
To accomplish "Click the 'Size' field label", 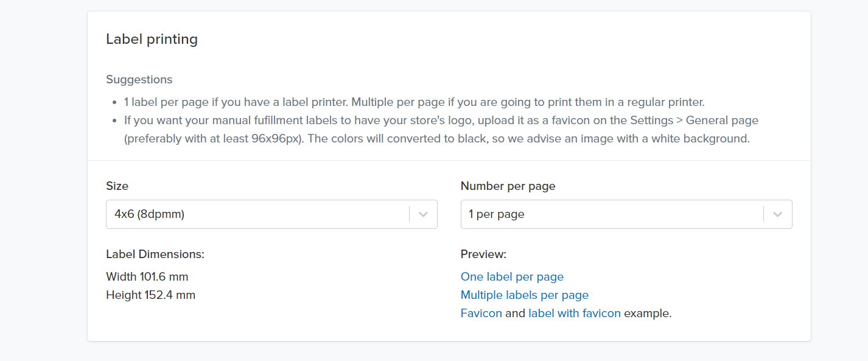I will pyautogui.click(x=117, y=186).
